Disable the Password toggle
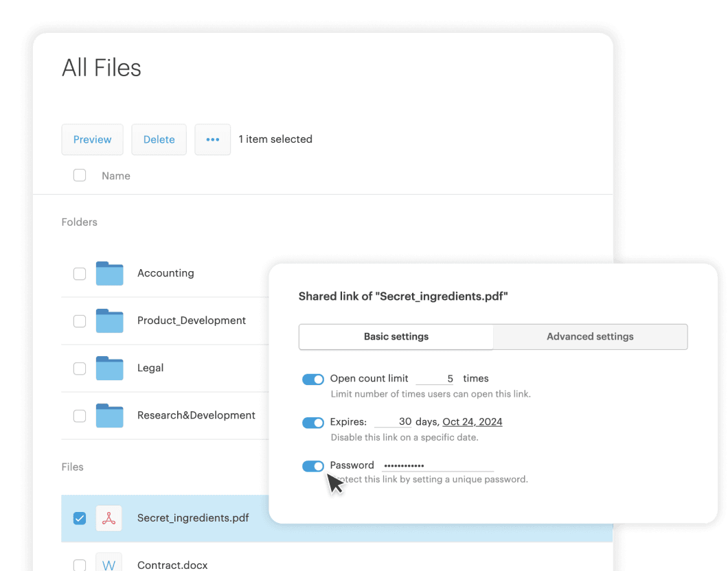728x571 pixels. point(313,466)
